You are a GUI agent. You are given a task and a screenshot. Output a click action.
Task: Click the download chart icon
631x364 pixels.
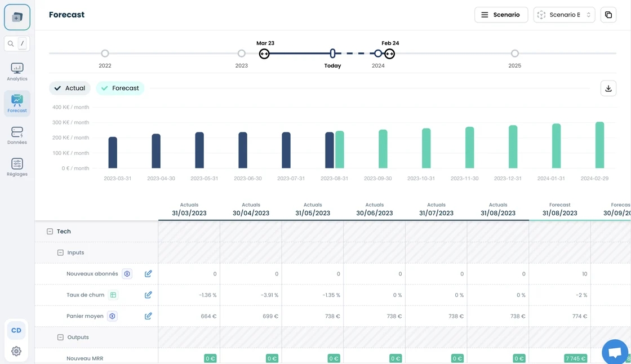pos(608,88)
